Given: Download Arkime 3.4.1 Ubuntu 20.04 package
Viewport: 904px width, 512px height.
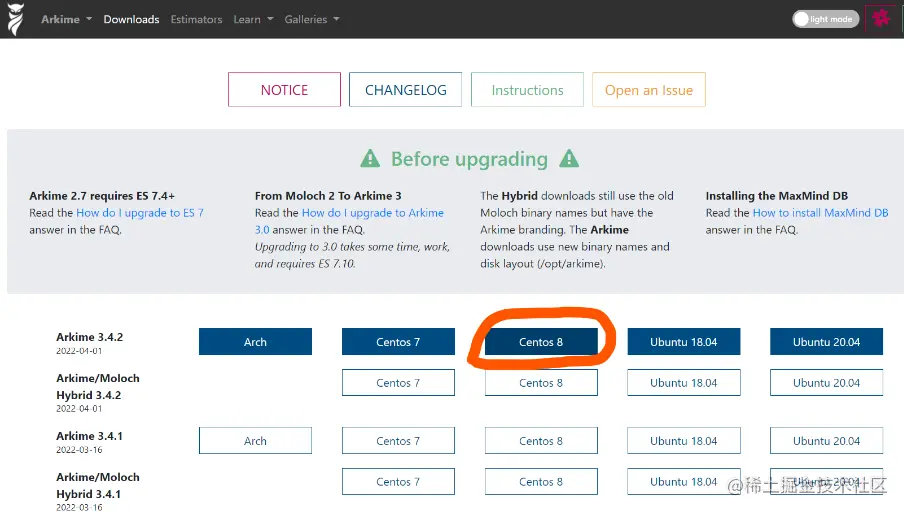Looking at the screenshot, I should (826, 441).
